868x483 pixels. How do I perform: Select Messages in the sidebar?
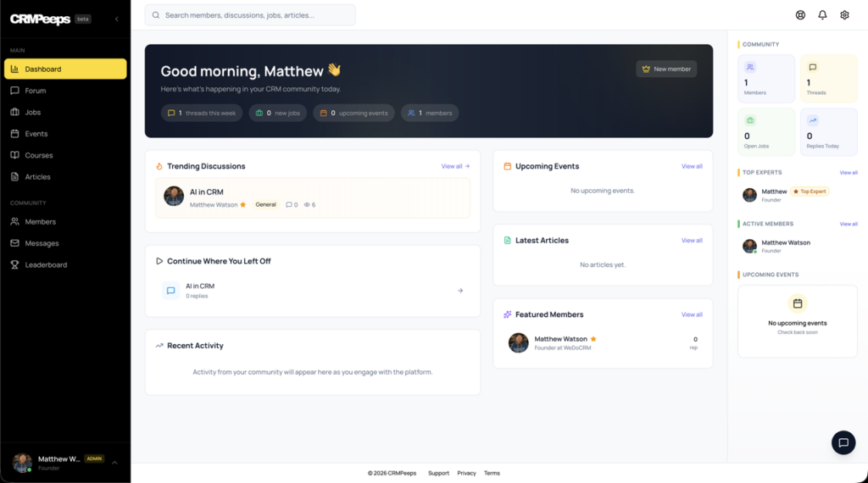coord(42,243)
